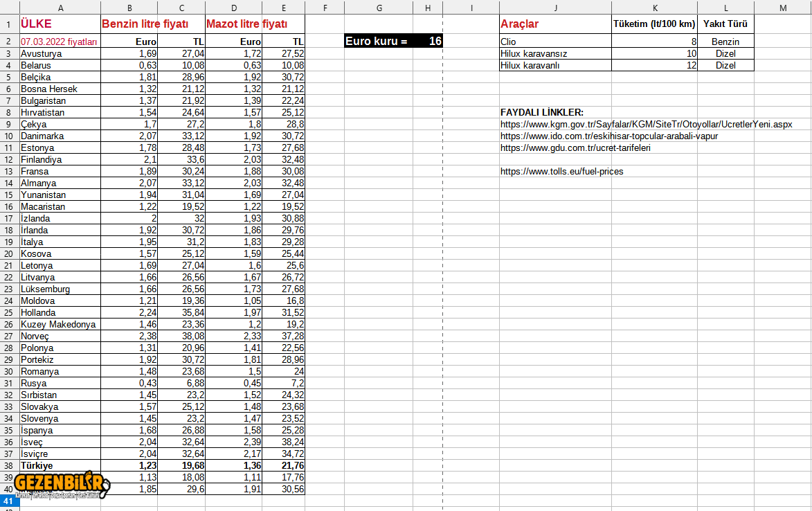
Task: Select row header 1
Action: pos(9,24)
